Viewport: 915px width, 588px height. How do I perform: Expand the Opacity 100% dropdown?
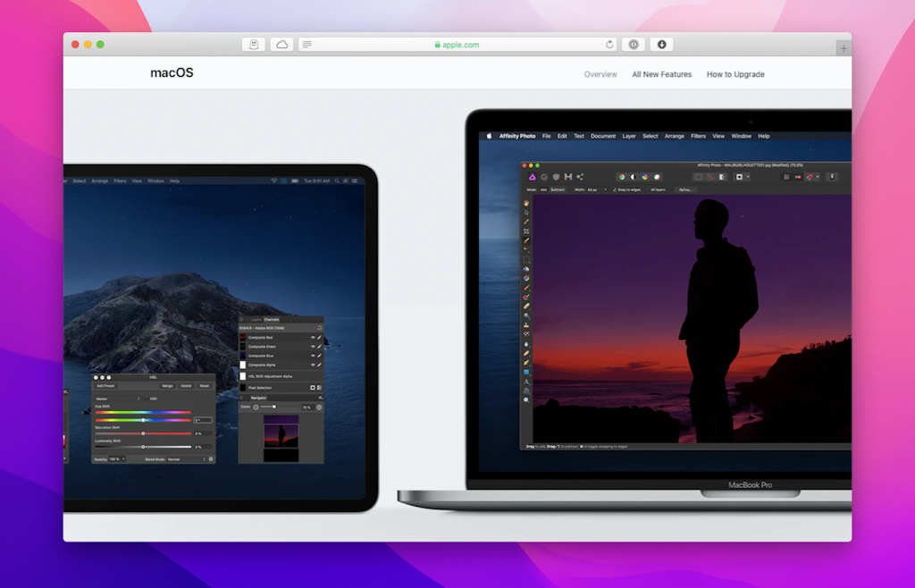[116, 459]
